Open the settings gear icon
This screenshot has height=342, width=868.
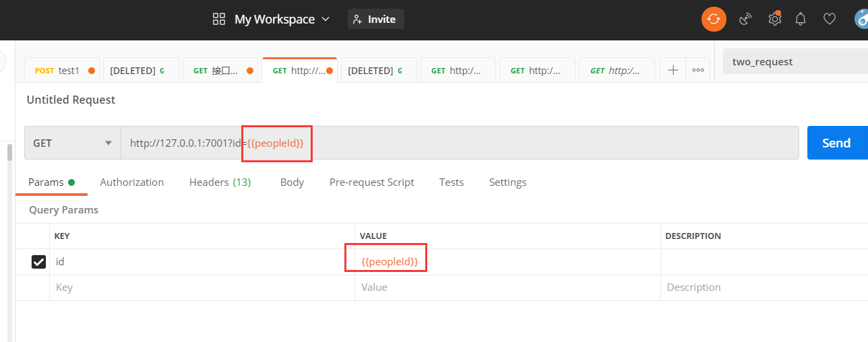tap(774, 19)
